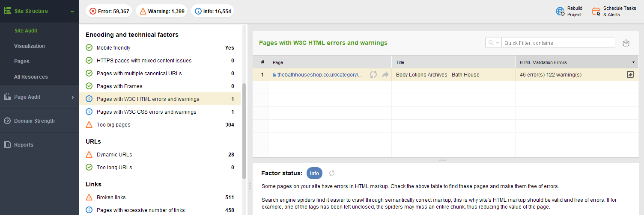Click the export download icon beside Quick Filter
Viewport: 644px width, 215px height.
click(x=626, y=43)
